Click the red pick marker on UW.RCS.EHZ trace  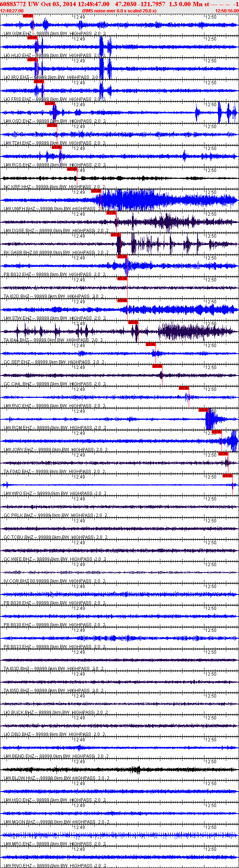[x=56, y=147]
